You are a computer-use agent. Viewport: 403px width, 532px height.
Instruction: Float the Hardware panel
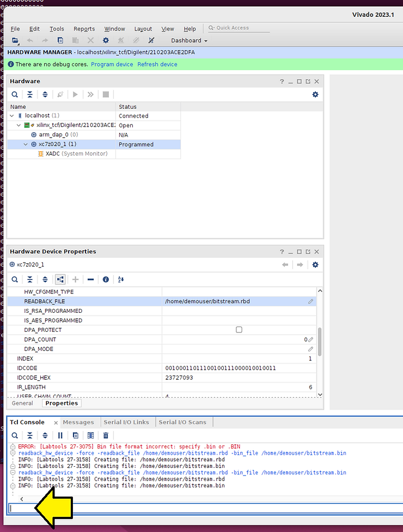pyautogui.click(x=308, y=82)
